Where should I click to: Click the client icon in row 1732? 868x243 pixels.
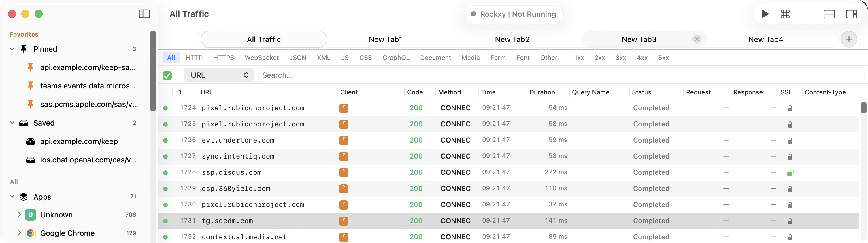click(344, 237)
